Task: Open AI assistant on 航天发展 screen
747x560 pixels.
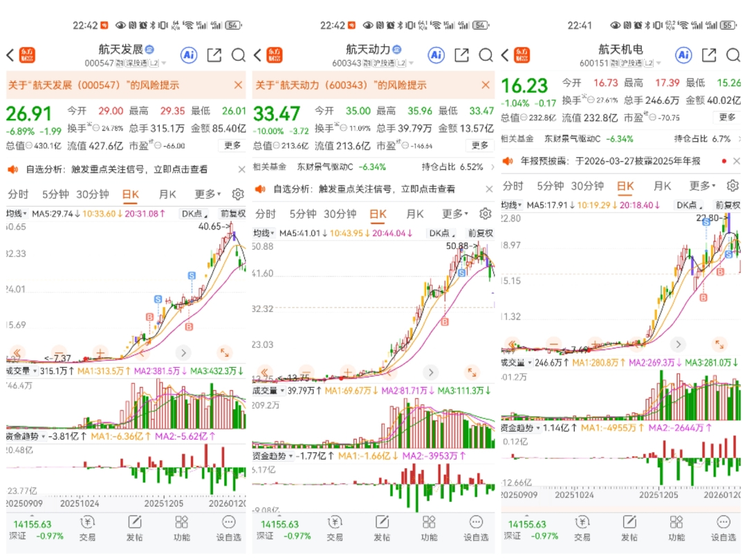Action: point(189,55)
